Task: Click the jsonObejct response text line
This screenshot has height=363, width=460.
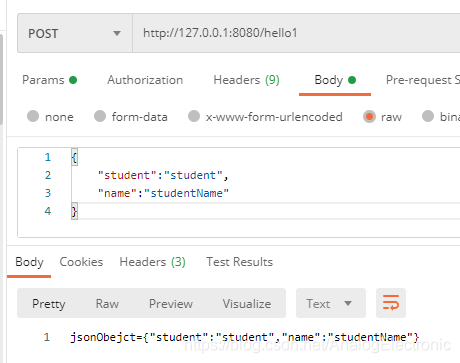Action: [x=244, y=337]
